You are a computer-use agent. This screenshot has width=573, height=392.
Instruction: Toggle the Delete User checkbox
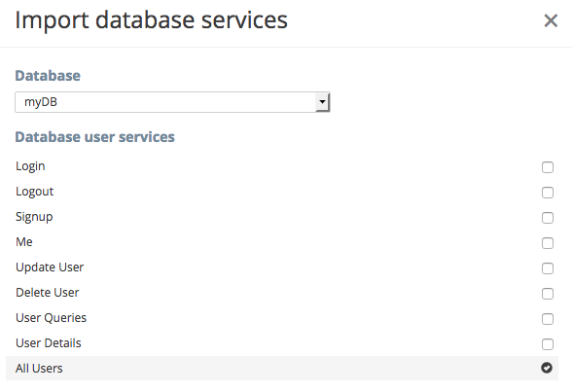point(547,294)
